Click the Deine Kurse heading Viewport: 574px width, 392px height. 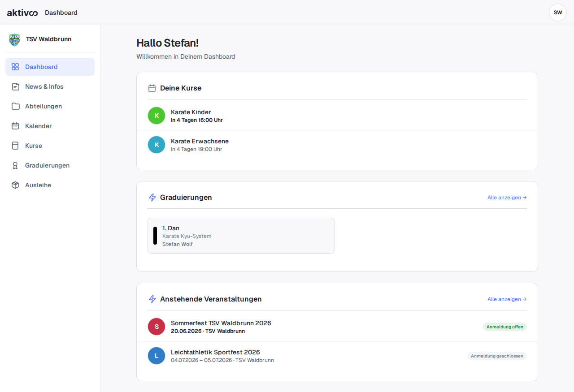click(x=181, y=88)
